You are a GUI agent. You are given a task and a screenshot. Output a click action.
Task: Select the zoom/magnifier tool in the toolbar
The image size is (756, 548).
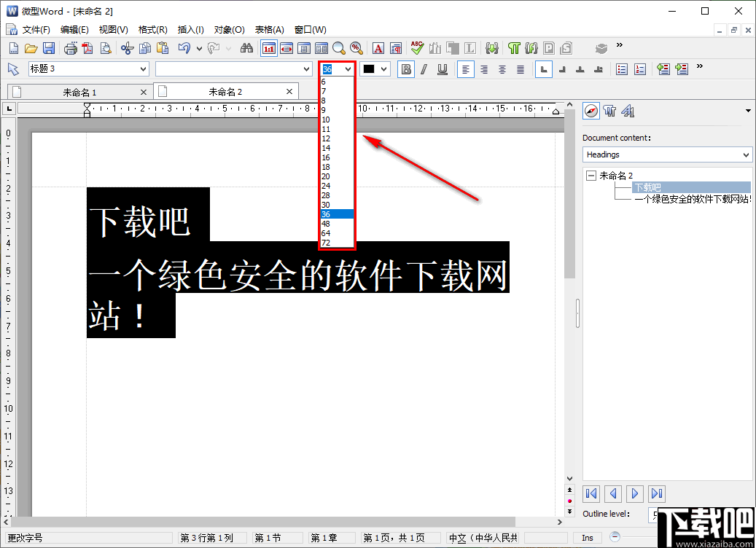(x=339, y=48)
